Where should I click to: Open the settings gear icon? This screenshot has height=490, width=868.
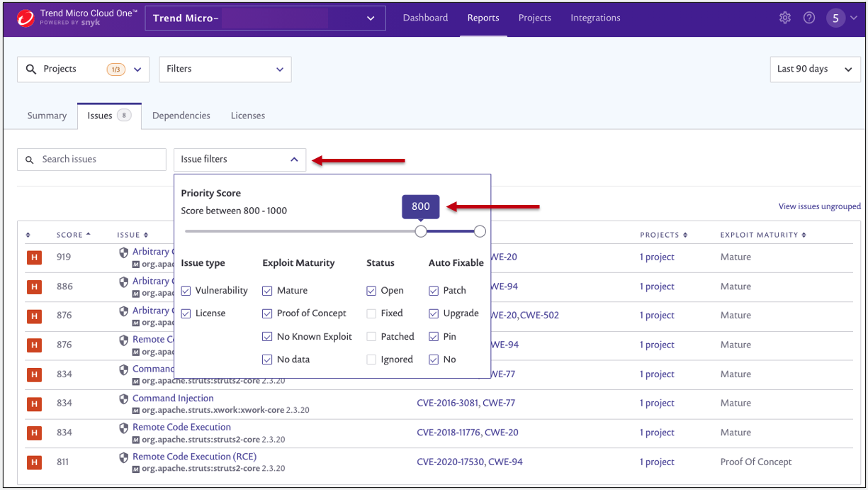tap(784, 18)
